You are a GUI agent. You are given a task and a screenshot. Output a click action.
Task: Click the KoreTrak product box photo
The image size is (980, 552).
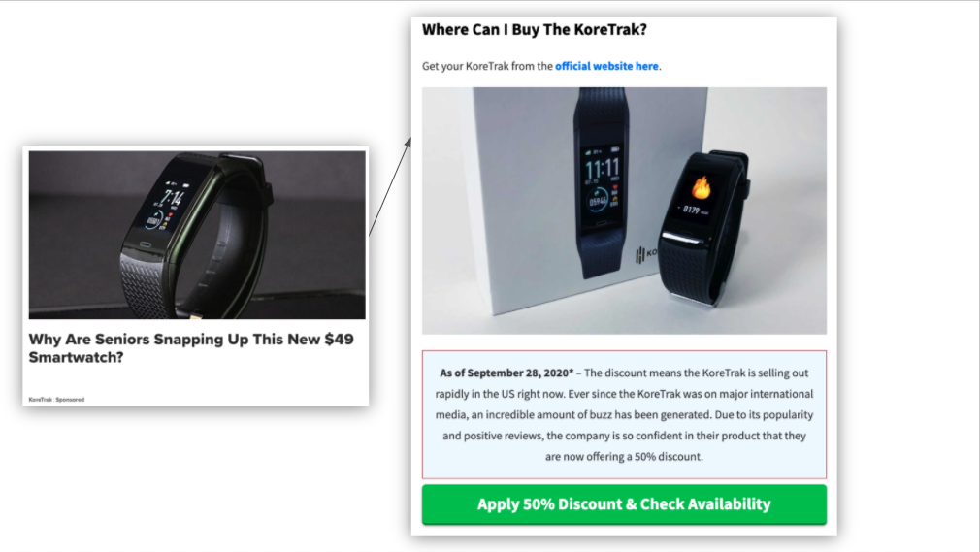pos(624,211)
